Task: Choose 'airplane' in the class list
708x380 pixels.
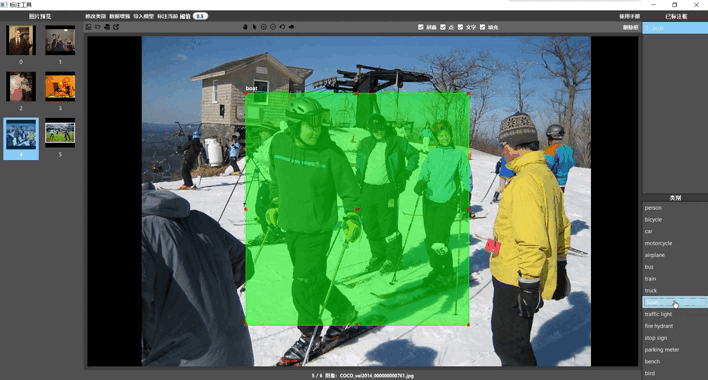Action: [x=675, y=255]
